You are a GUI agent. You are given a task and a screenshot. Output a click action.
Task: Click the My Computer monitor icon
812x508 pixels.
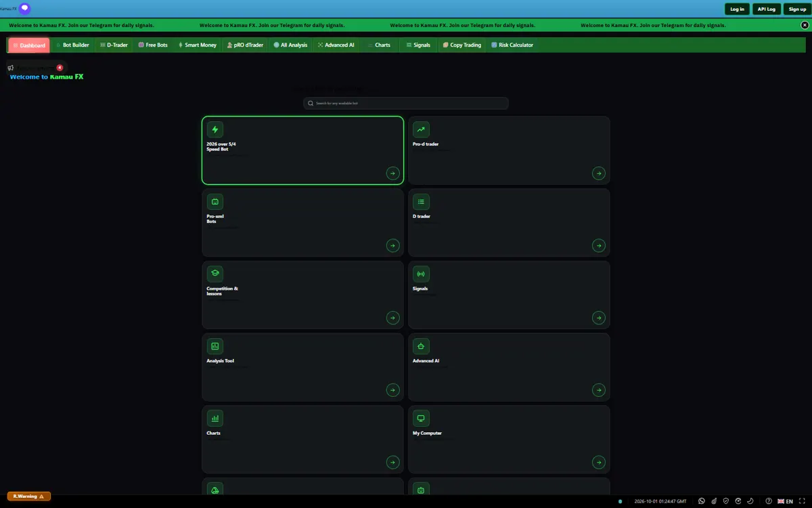(421, 418)
